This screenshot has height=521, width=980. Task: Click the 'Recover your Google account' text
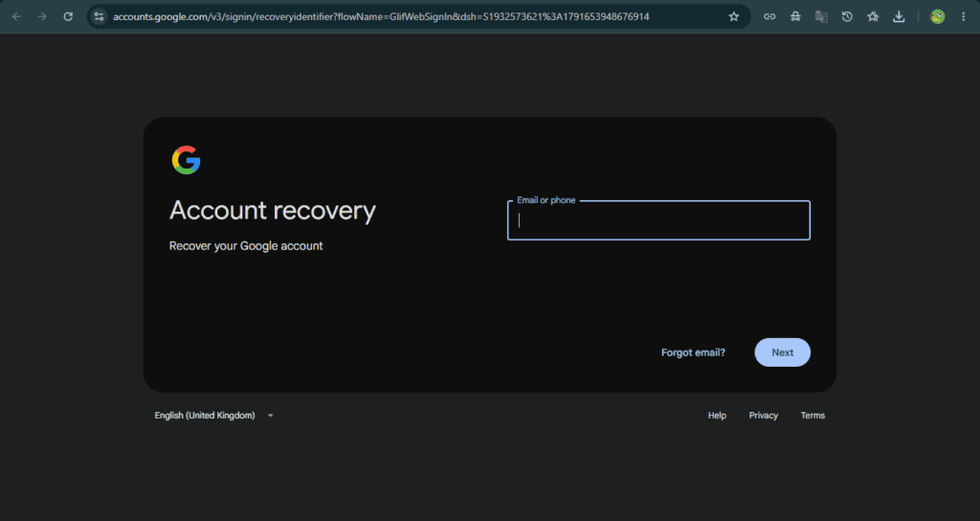pyautogui.click(x=246, y=246)
